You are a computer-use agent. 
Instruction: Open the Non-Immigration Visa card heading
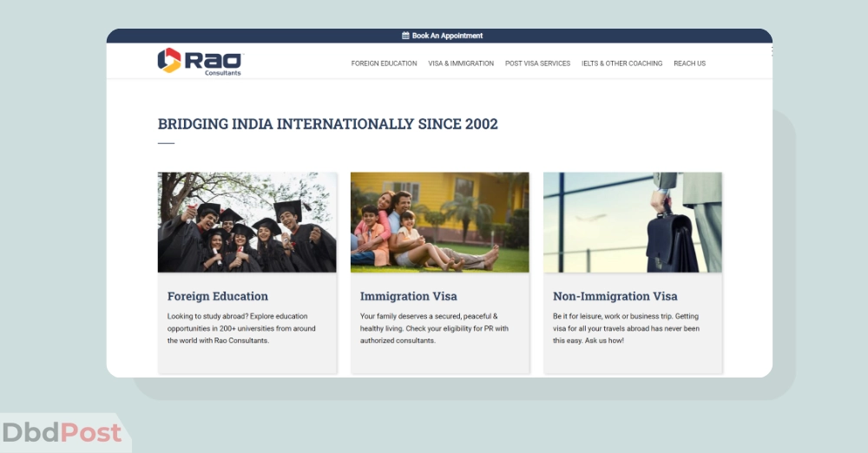pyautogui.click(x=615, y=296)
